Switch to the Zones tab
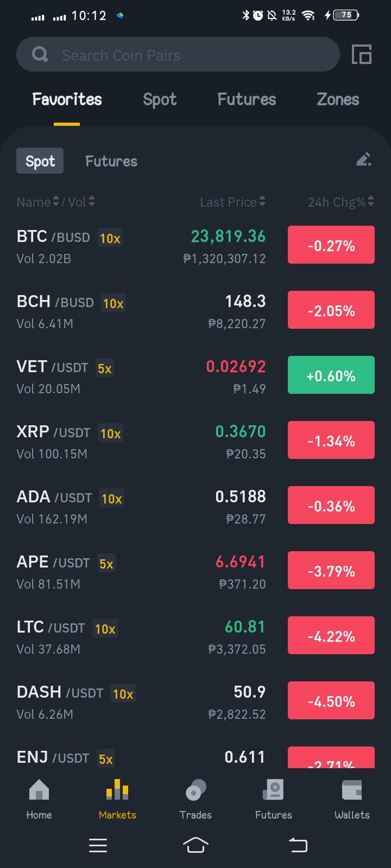This screenshot has height=868, width=391. (x=338, y=99)
